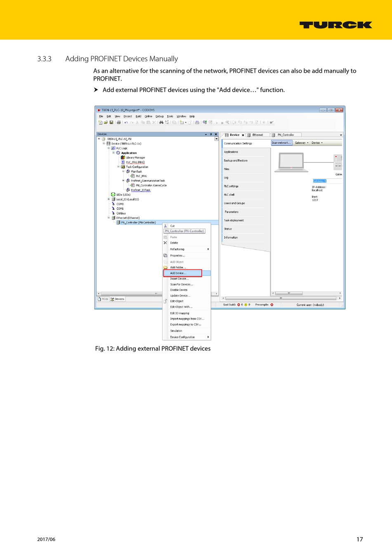The width and height of the screenshot is (392, 555).
Task: Select Import mappings from CSV...
Action: [x=187, y=319]
